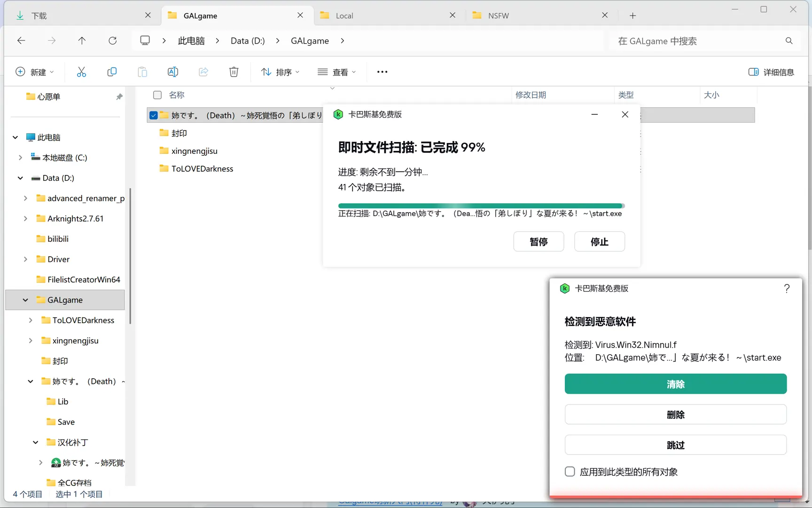Toggle the 详细信息 details pane

pyautogui.click(x=771, y=72)
